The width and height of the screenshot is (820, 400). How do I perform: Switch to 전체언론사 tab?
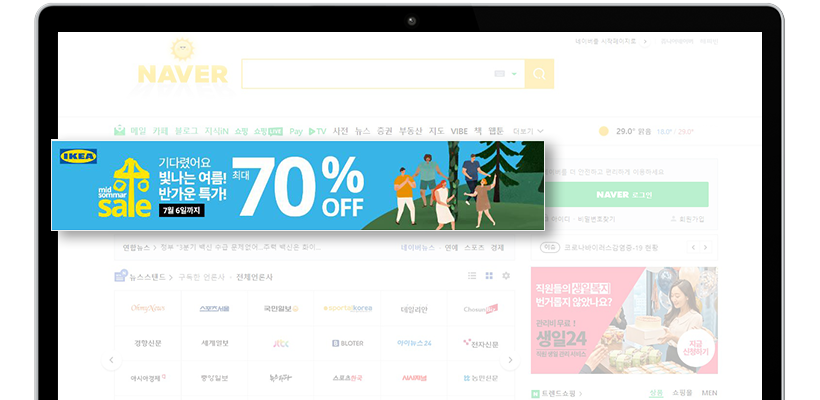pos(254,277)
